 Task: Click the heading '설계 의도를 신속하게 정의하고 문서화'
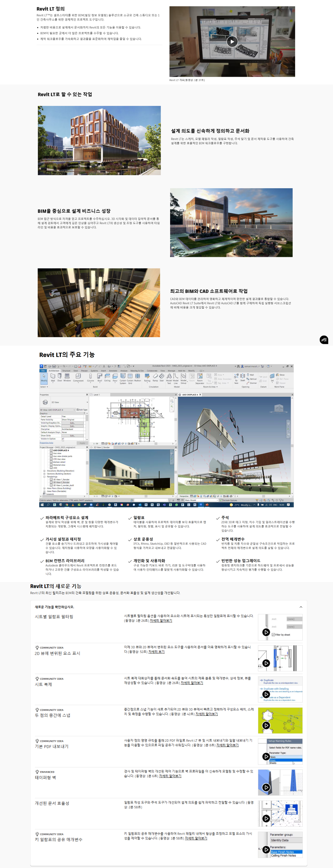(210, 131)
